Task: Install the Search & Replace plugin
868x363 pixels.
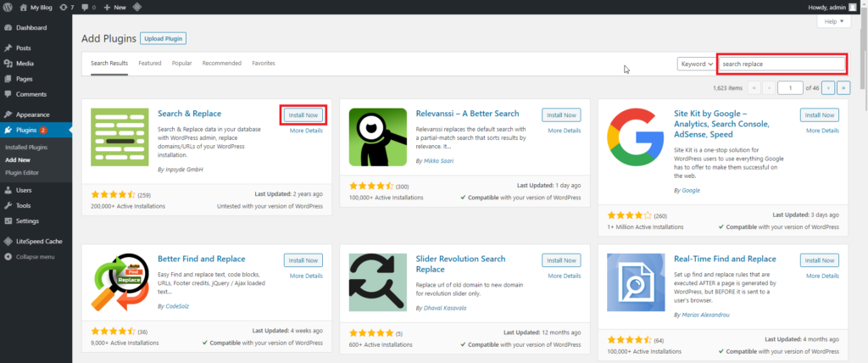Action: coord(303,114)
